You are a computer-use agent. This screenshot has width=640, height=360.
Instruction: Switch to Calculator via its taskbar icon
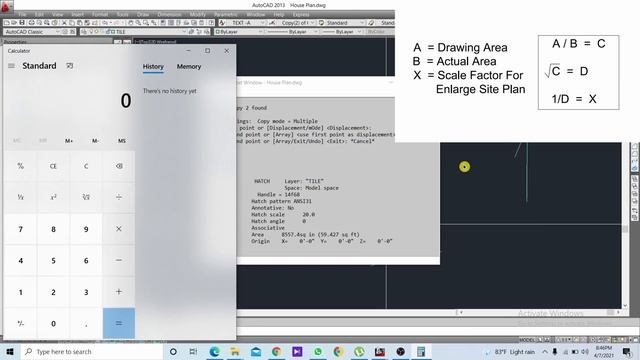point(421,351)
